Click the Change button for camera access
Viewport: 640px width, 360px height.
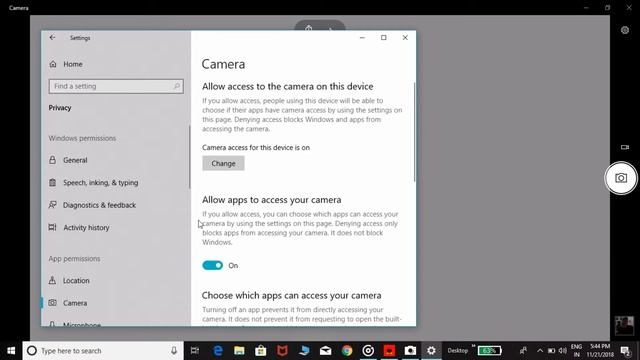coord(223,163)
